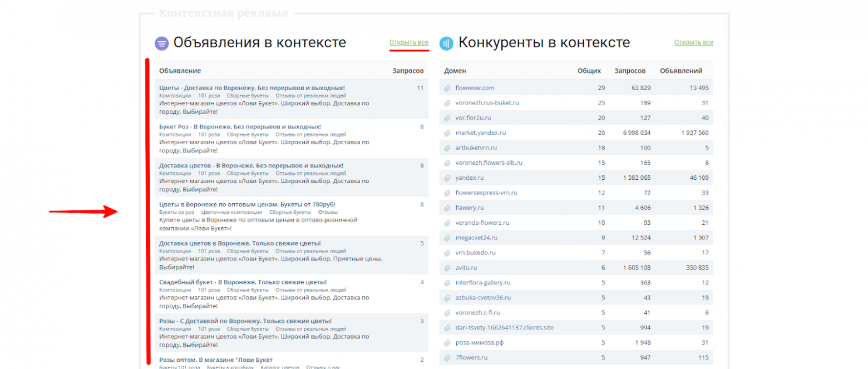
Task: Open ad Свадебный букет - В Воронеже
Action: pos(243,282)
